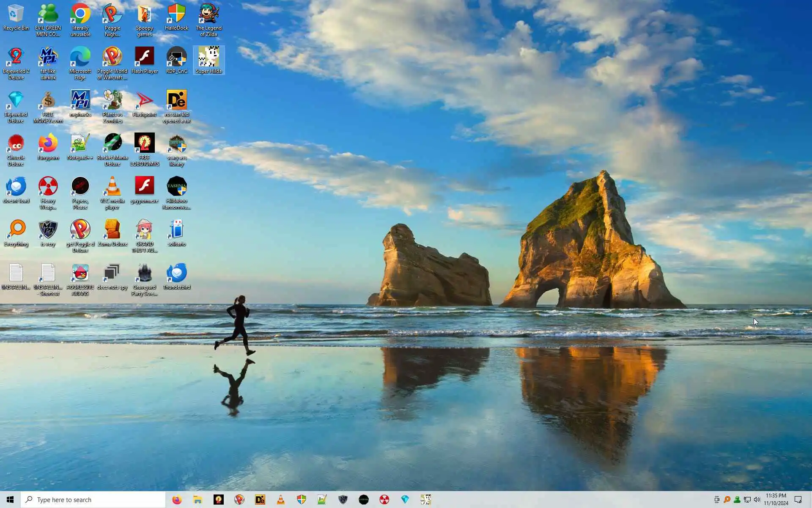Select the Notepad++ desktop shortcut
Screen dimensions: 812x508
[x=80, y=144]
